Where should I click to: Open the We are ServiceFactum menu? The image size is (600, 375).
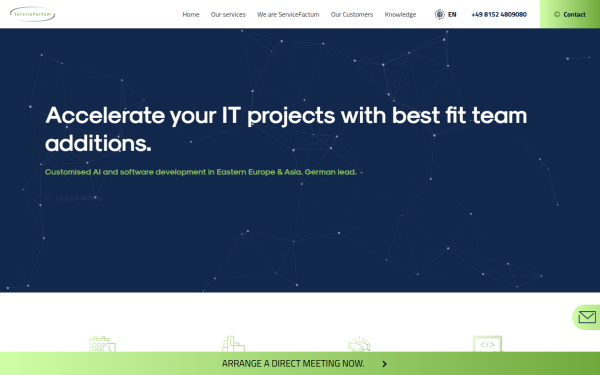tap(288, 15)
